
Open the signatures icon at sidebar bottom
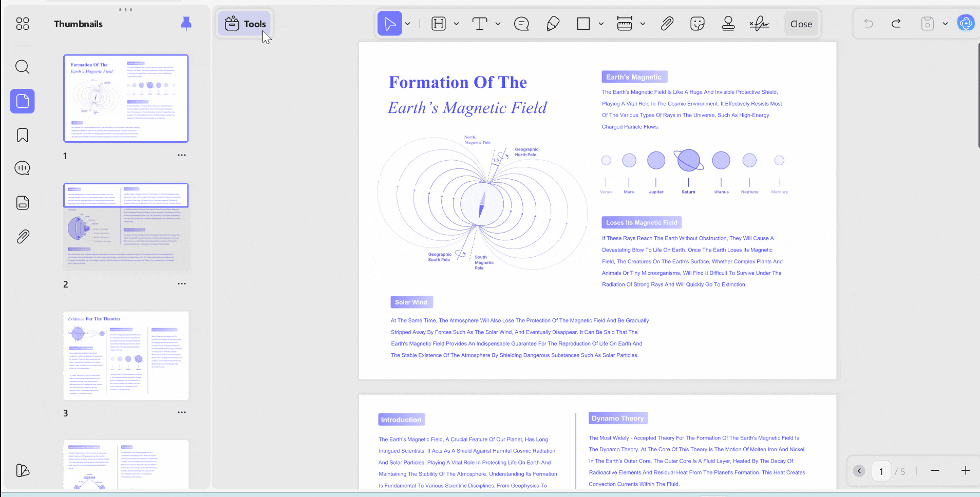tap(23, 470)
